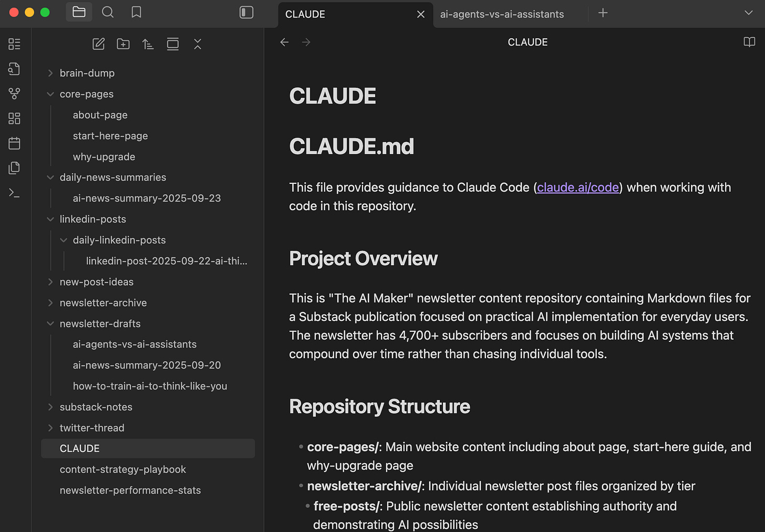Viewport: 765px width, 532px height.
Task: Click the new folder icon in the file explorer
Action: [x=123, y=44]
